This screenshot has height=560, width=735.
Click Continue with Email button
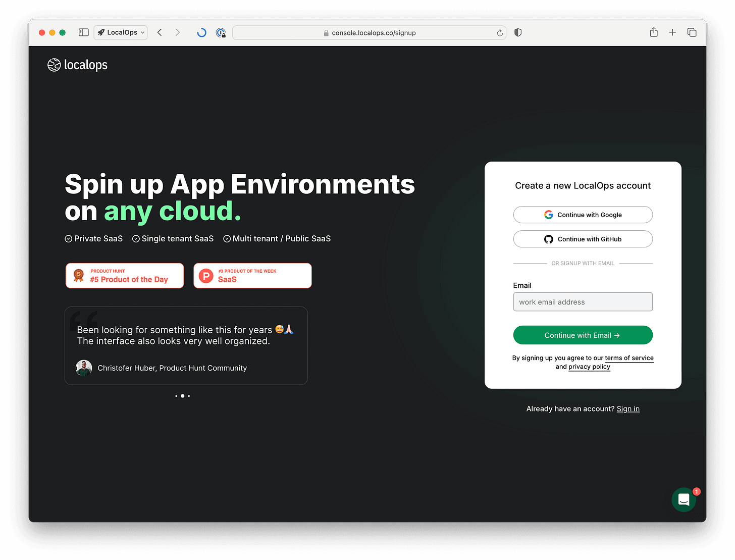click(x=583, y=335)
